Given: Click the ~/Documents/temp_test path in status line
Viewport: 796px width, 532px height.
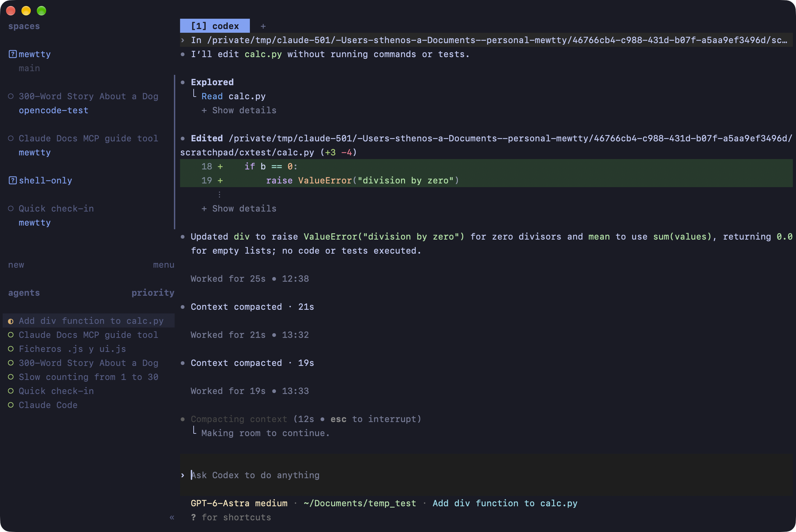Looking at the screenshot, I should [360, 503].
